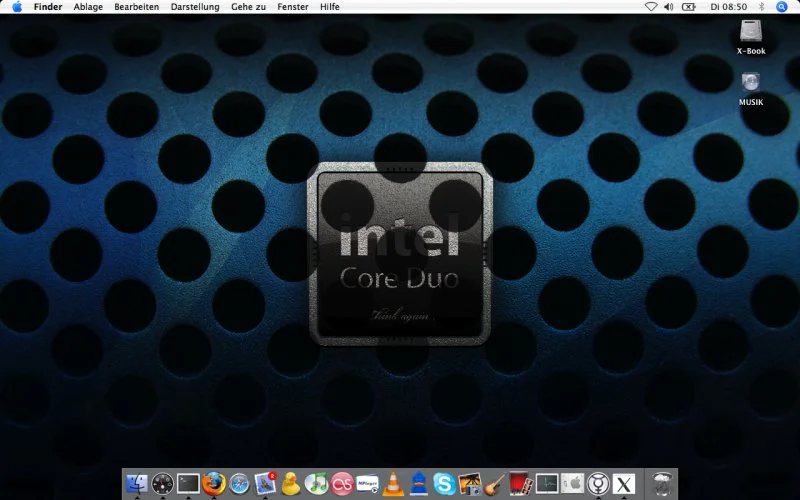Open the Bluetooth status menu
This screenshot has width=800, height=500.
pyautogui.click(x=762, y=7)
